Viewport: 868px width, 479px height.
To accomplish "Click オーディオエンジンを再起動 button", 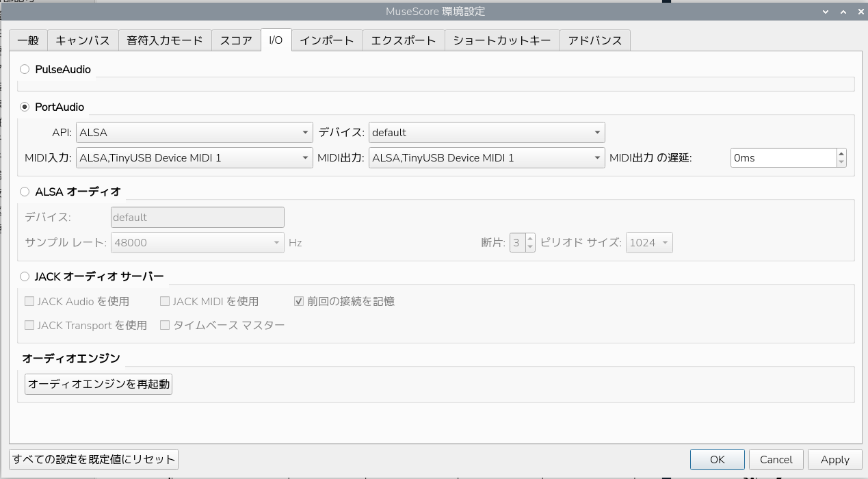I will click(98, 384).
